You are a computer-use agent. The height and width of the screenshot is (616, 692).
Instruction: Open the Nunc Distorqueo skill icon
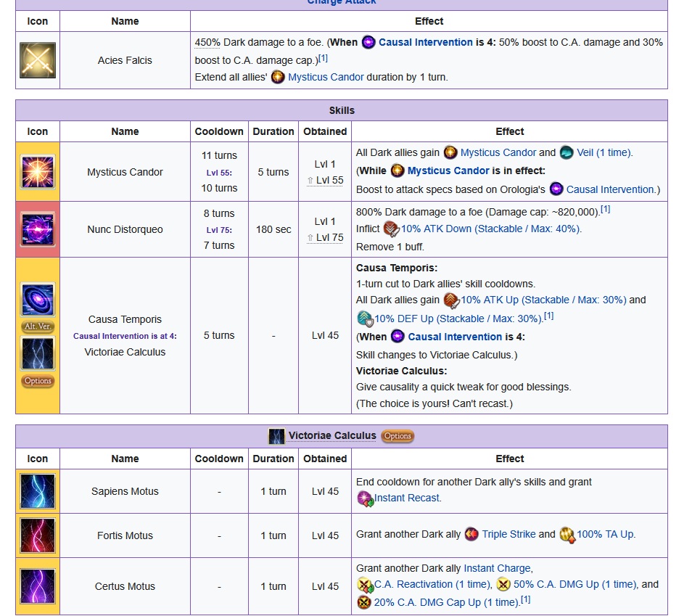coord(38,229)
